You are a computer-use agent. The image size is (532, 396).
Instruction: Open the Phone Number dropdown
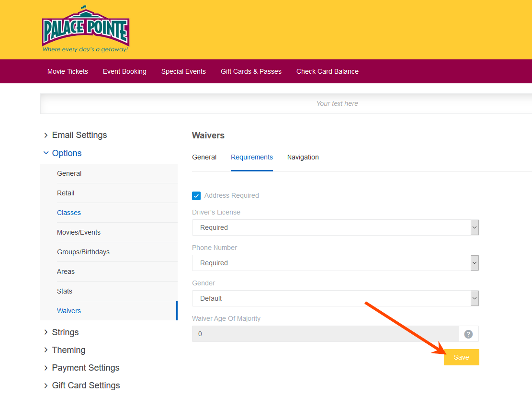[x=335, y=263]
